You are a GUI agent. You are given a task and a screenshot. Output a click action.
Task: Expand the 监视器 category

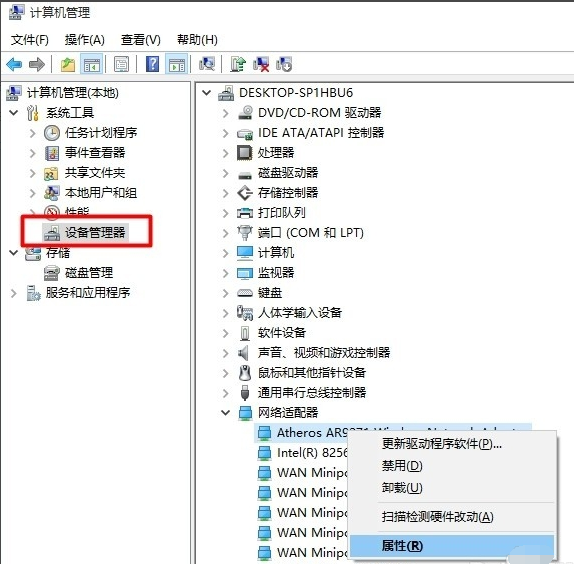[x=226, y=273]
